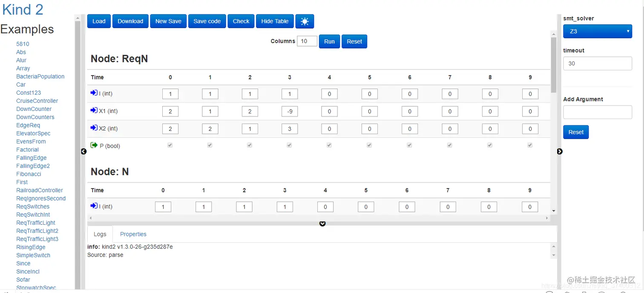Image resolution: width=644 pixels, height=293 pixels.
Task: Click input arrow icon for ReqN row X1
Action: coord(94,110)
